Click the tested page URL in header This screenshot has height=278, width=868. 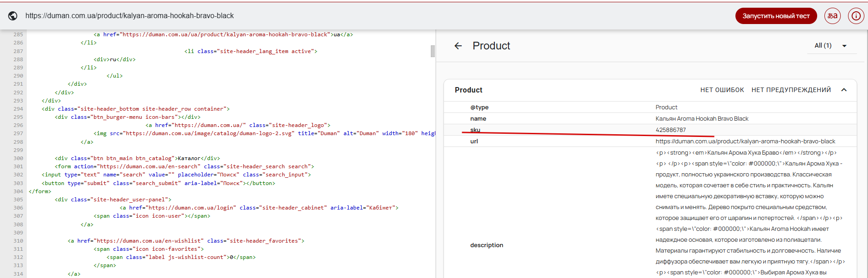pyautogui.click(x=129, y=16)
